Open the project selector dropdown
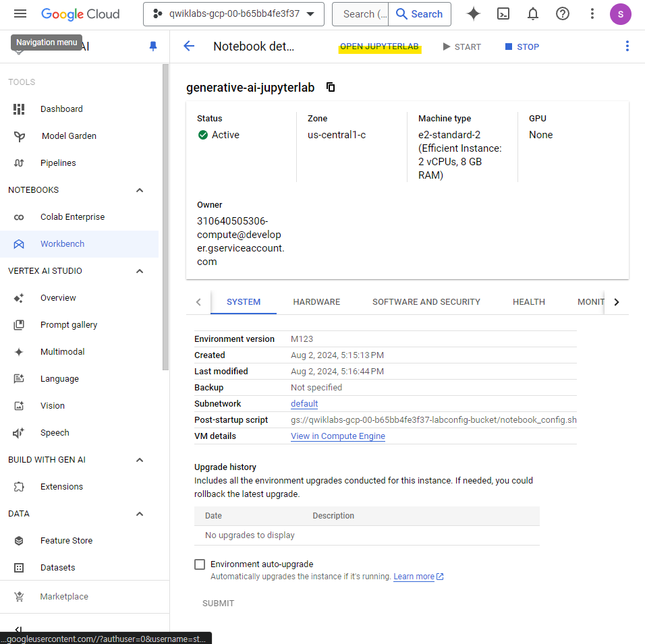Screen dimensions: 645x644 point(233,14)
